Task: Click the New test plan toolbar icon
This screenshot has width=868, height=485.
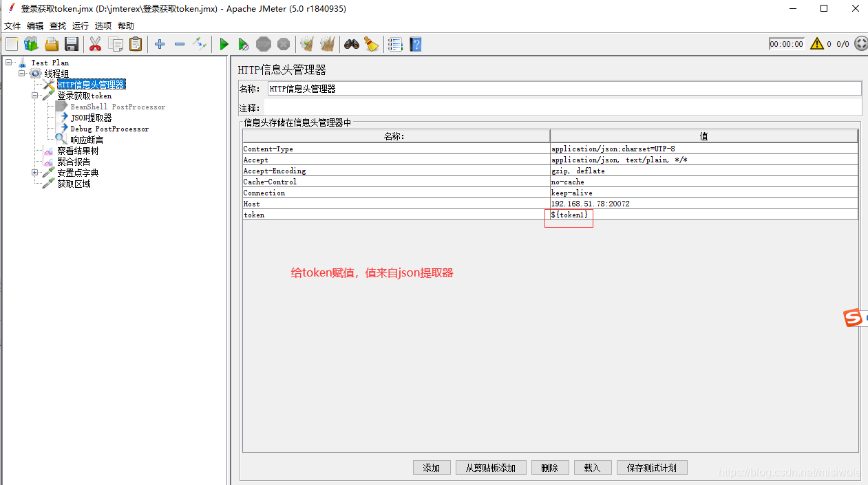Action: [x=12, y=44]
